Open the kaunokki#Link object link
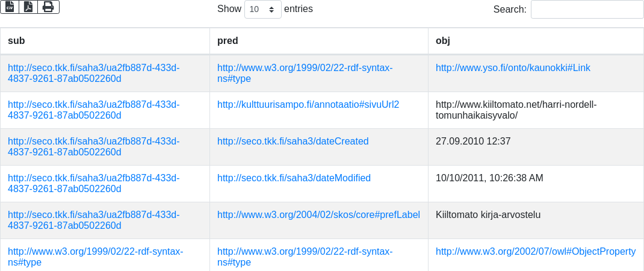Image resolution: width=644 pixels, height=271 pixels. tap(513, 68)
